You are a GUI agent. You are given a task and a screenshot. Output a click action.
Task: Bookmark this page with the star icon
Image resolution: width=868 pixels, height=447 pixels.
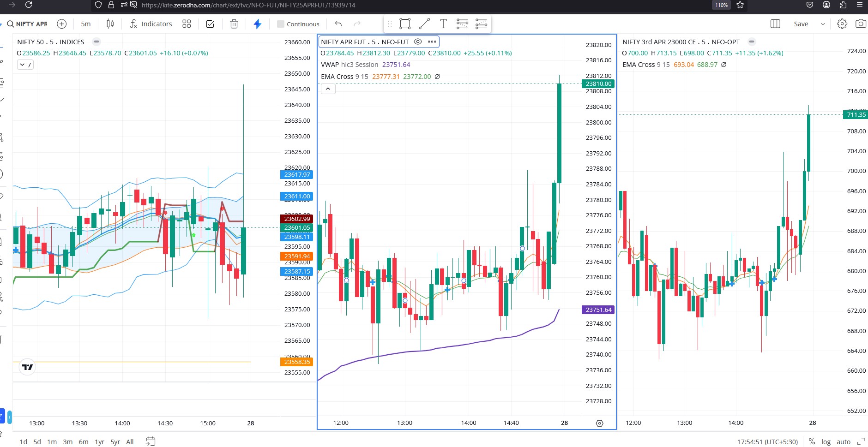[740, 5]
